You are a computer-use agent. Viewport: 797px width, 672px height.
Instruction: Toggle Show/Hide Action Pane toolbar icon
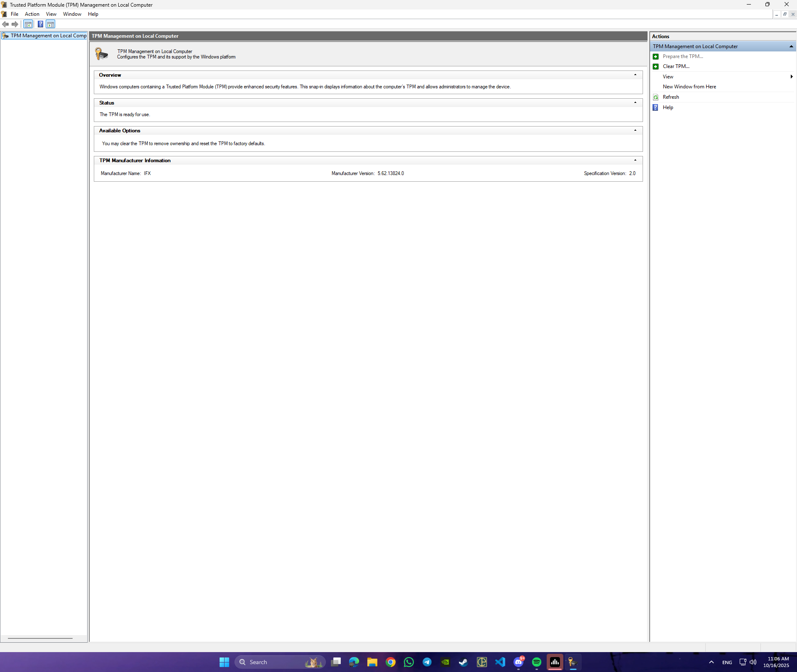point(51,24)
